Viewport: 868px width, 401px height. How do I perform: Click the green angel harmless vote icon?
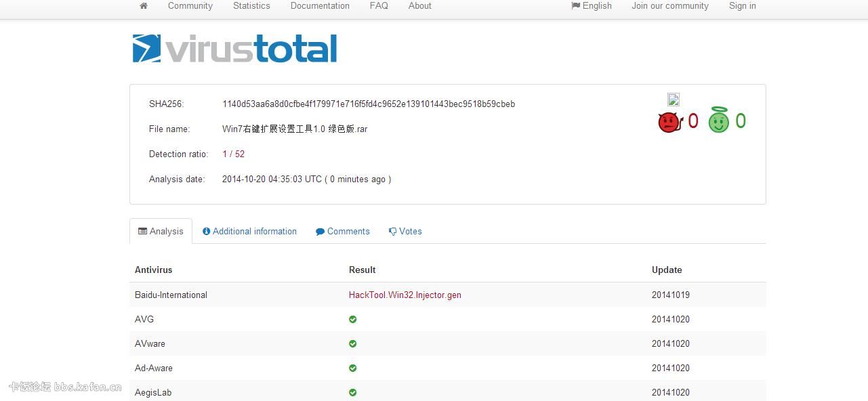718,121
